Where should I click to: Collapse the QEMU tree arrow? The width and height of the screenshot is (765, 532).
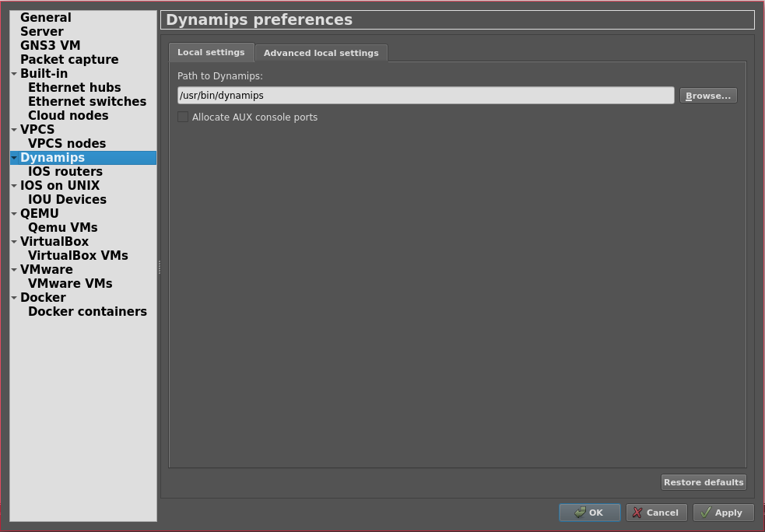[14, 214]
